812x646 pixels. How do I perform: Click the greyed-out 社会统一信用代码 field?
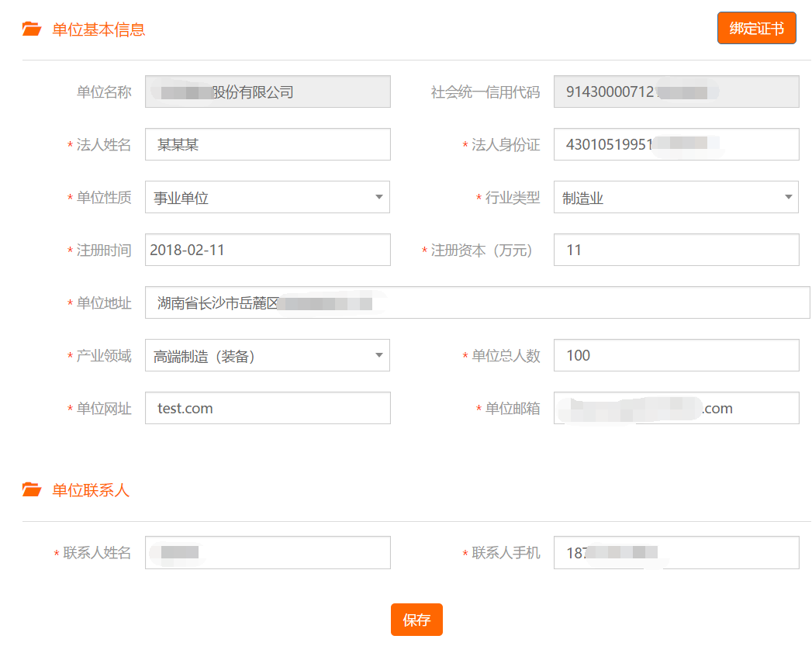(676, 92)
